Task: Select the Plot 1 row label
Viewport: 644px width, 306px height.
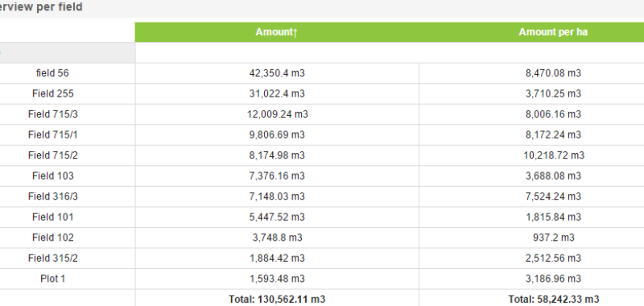Action: [52, 279]
